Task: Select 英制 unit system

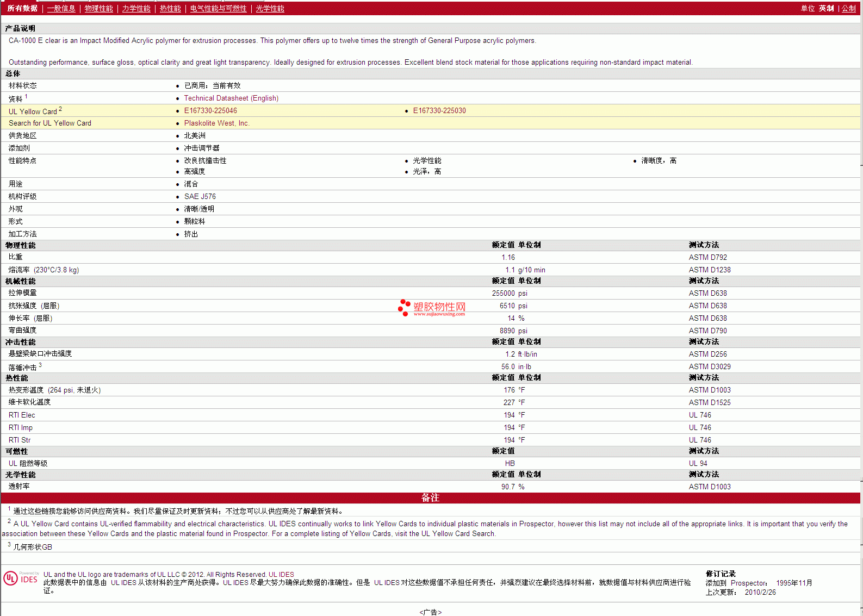Action: 827,8
